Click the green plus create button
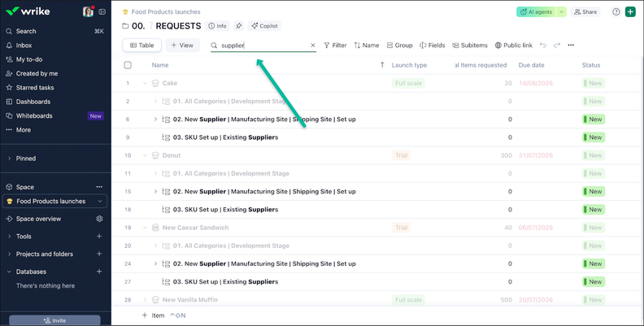Image resolution: width=644 pixels, height=326 pixels. (630, 12)
